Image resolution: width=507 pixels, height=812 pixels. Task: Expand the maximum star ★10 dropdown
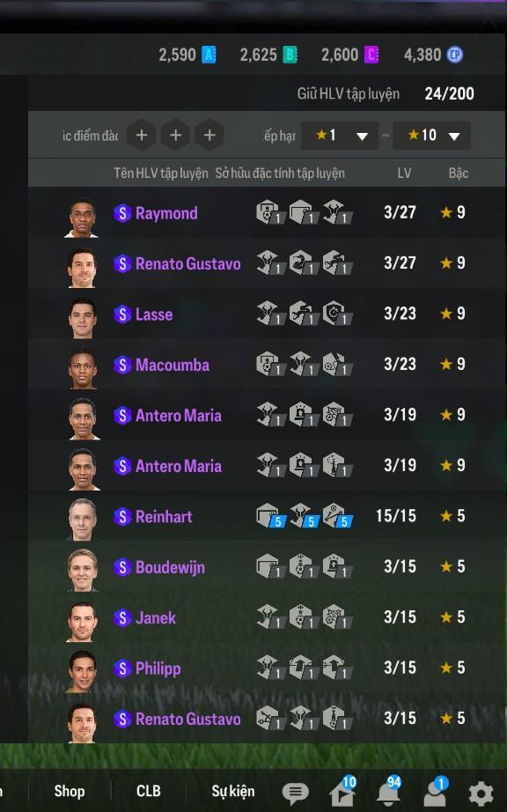pos(431,136)
